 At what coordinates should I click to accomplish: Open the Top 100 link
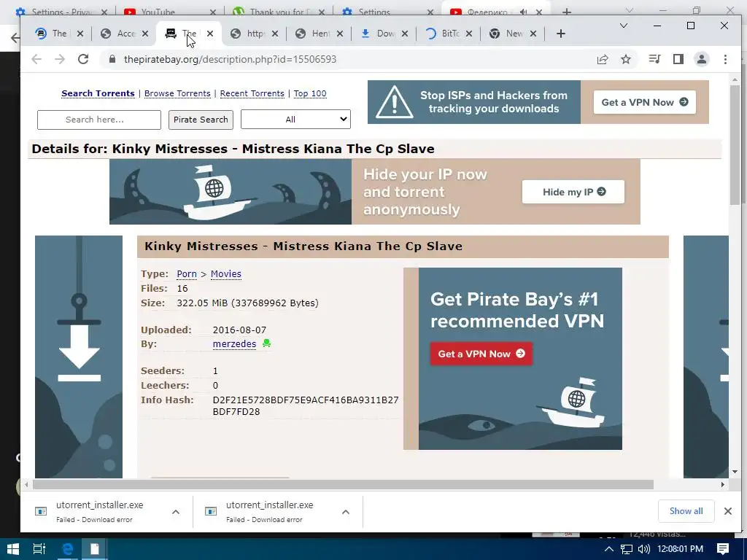point(310,93)
